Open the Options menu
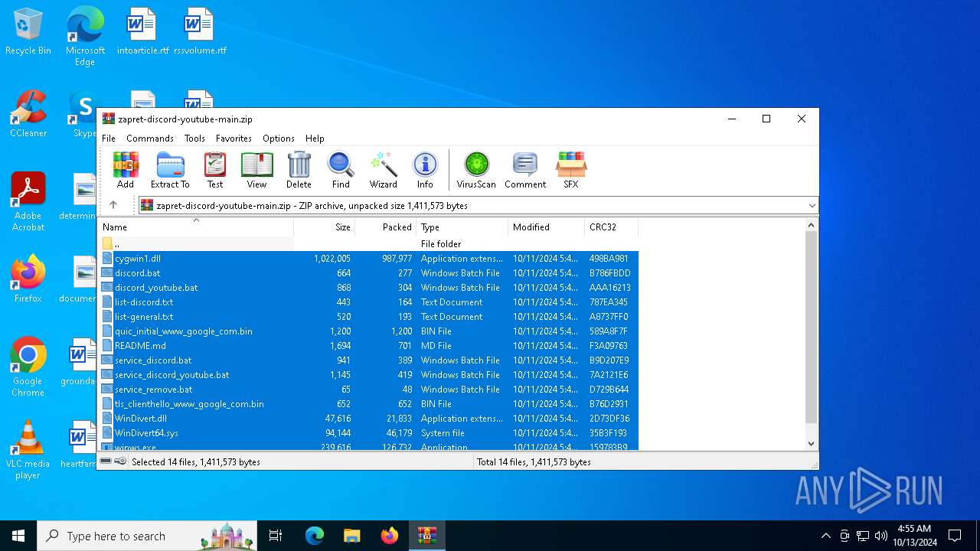Viewport: 980px width, 551px height. (x=279, y=139)
